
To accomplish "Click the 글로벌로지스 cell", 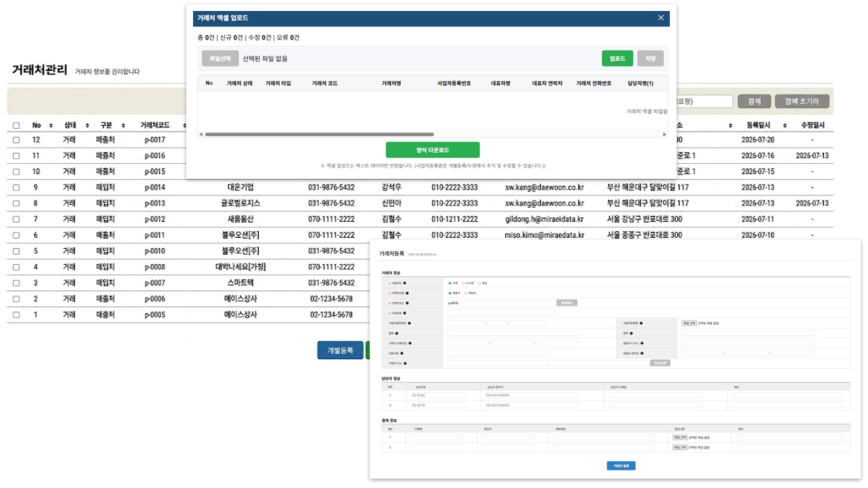I will pos(241,204).
